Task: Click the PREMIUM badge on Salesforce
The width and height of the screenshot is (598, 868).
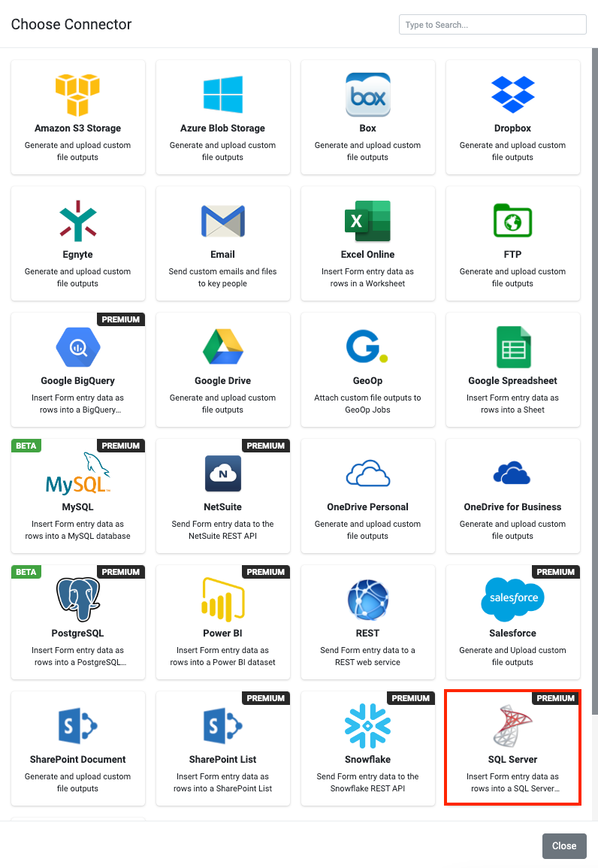Action: pos(555,572)
